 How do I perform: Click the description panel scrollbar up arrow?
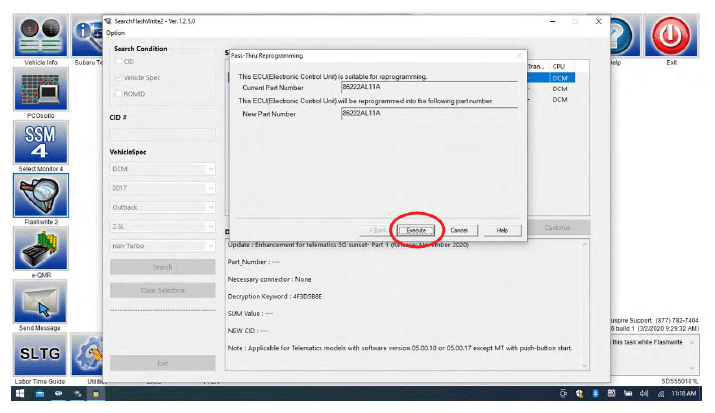click(x=585, y=244)
